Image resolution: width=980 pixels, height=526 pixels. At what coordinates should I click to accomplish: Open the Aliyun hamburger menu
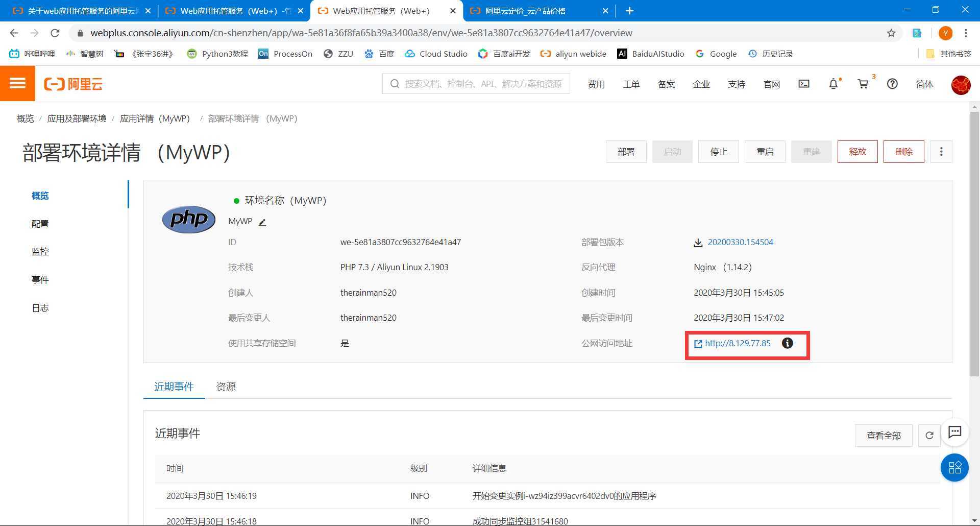(x=17, y=84)
